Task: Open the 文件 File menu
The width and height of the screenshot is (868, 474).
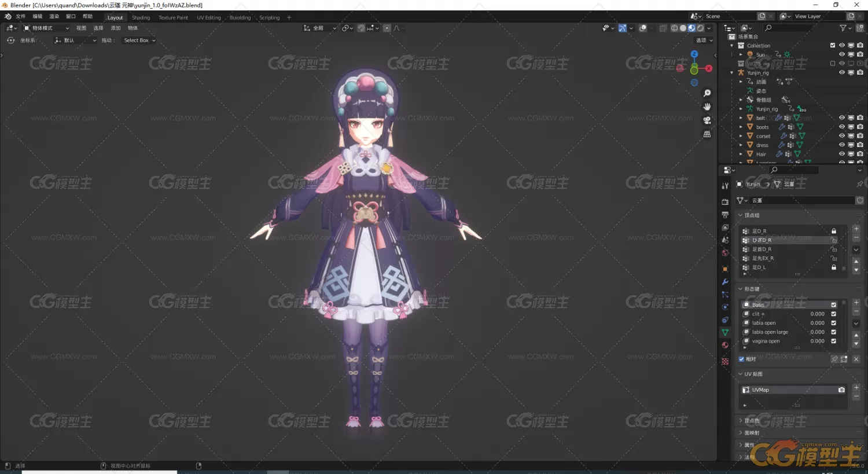Action: (21, 17)
